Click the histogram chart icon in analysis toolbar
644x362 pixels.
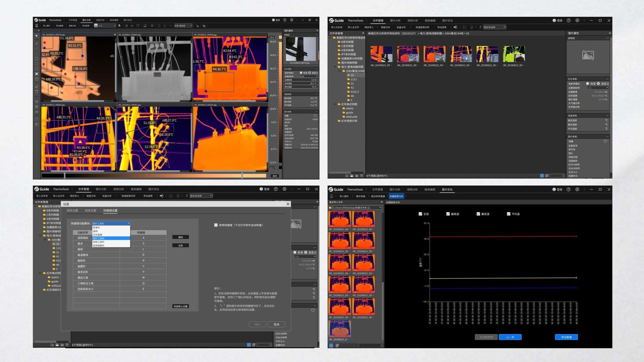(126, 25)
